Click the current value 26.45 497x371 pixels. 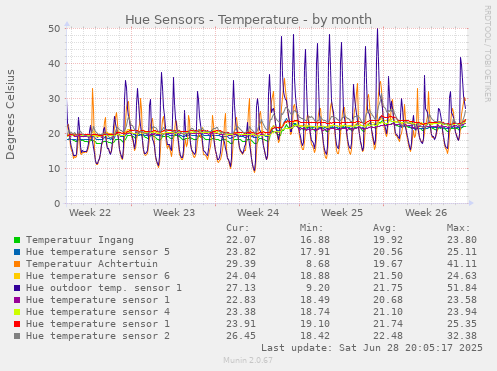coord(241,336)
